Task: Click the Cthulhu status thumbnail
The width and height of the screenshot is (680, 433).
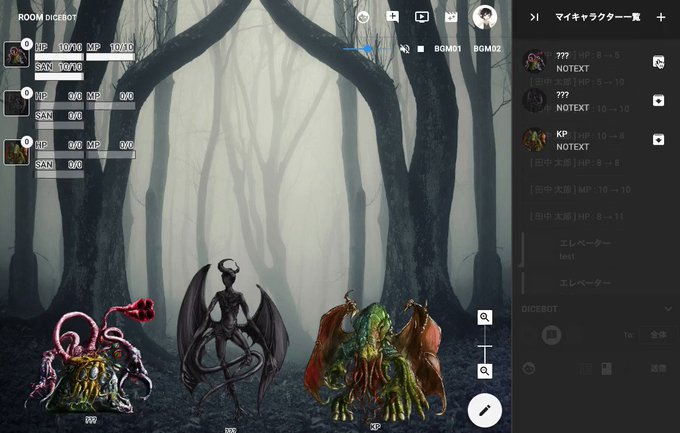Action: 16,152
